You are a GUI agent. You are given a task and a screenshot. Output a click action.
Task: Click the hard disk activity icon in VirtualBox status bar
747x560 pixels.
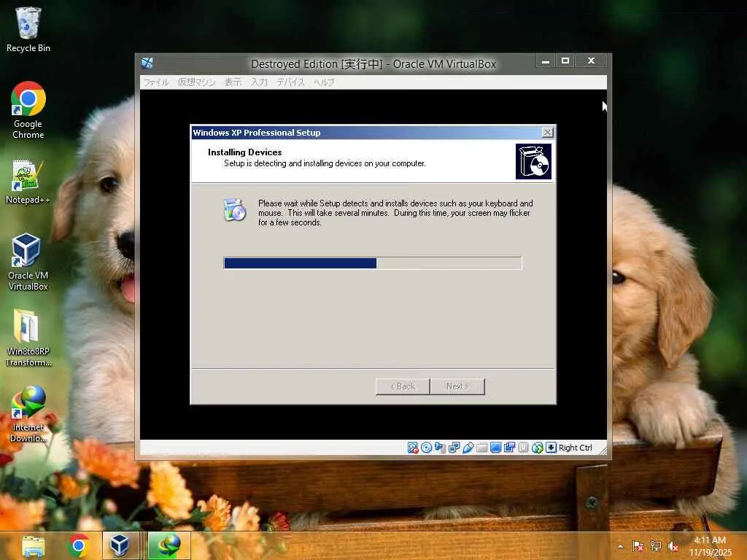[x=413, y=448]
